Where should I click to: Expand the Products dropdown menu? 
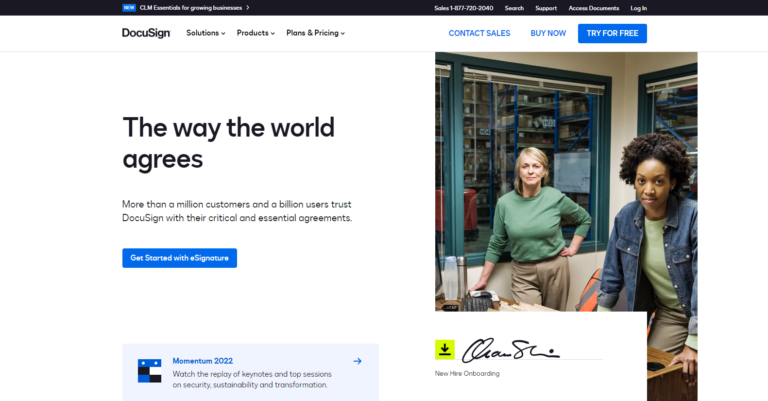(x=256, y=33)
